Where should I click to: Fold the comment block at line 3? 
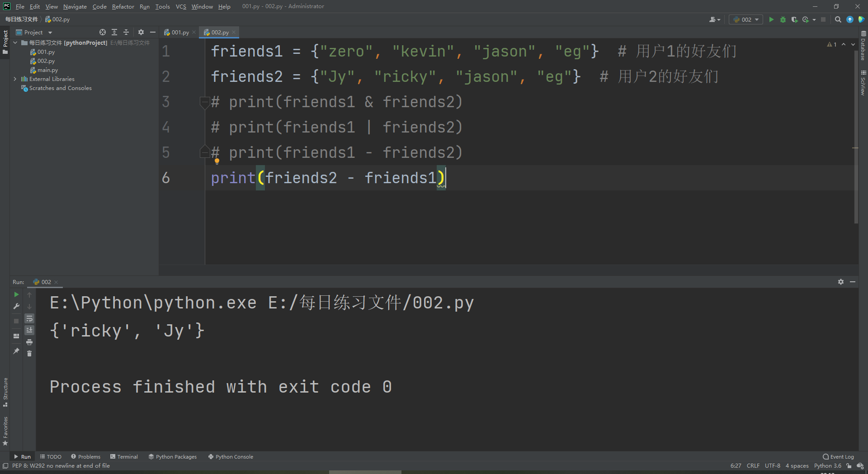click(x=204, y=103)
